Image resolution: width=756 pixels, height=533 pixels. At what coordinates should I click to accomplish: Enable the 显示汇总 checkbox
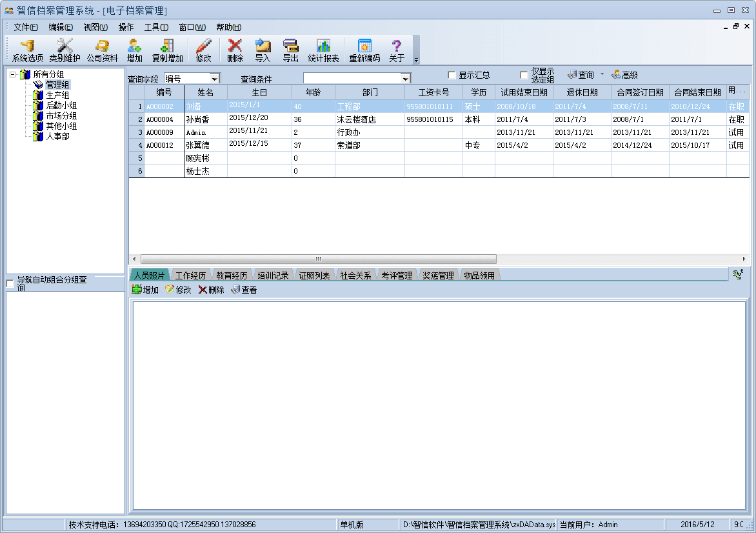452,75
